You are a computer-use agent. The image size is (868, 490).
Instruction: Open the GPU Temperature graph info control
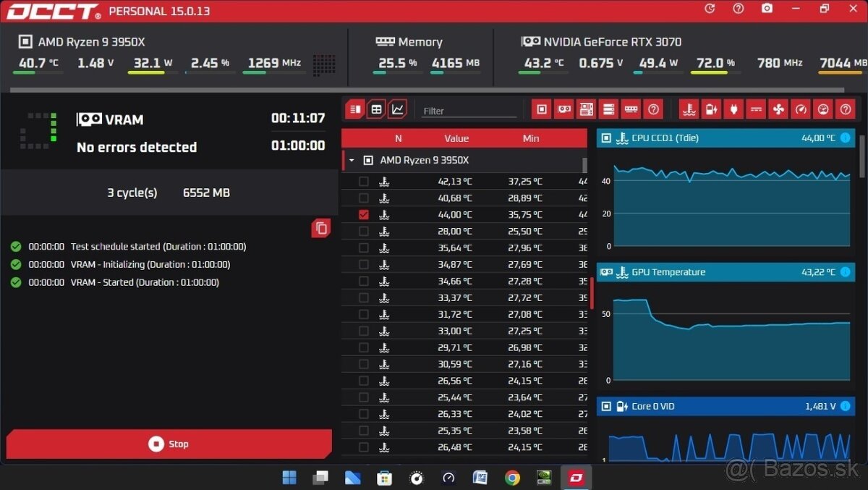[846, 271]
